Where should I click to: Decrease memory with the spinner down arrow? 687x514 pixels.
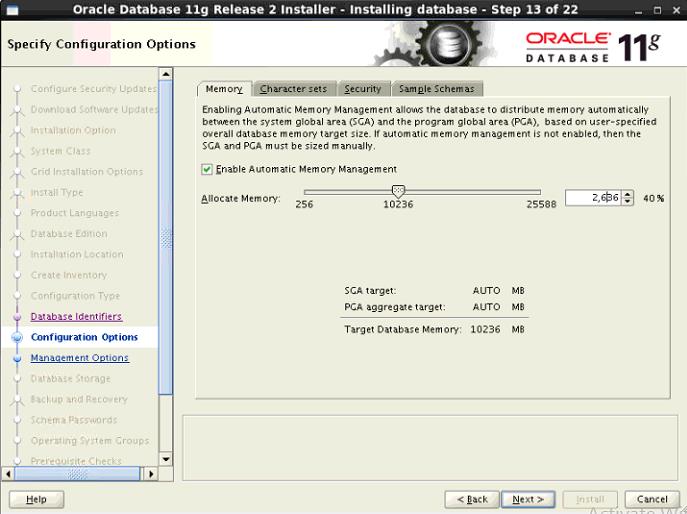(x=627, y=202)
